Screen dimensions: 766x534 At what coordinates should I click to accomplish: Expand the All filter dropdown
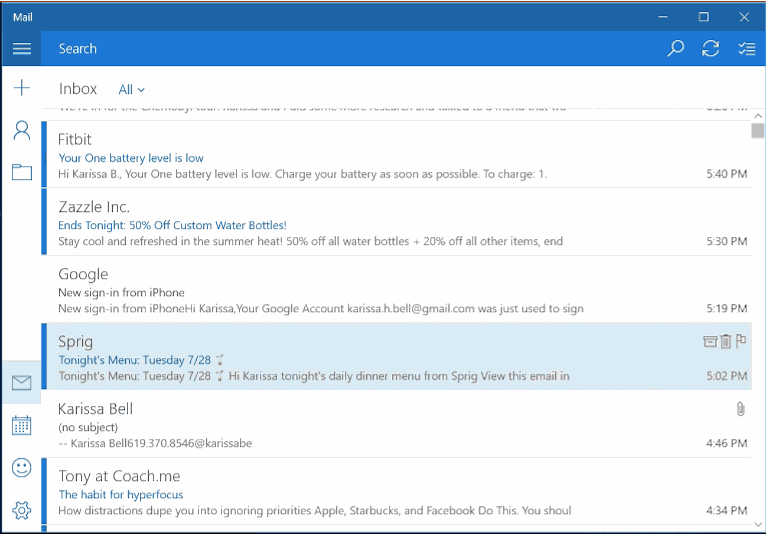(131, 89)
